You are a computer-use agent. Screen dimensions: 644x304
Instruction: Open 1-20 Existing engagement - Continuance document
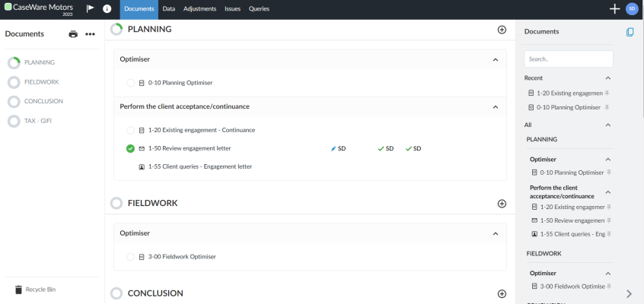[201, 130]
